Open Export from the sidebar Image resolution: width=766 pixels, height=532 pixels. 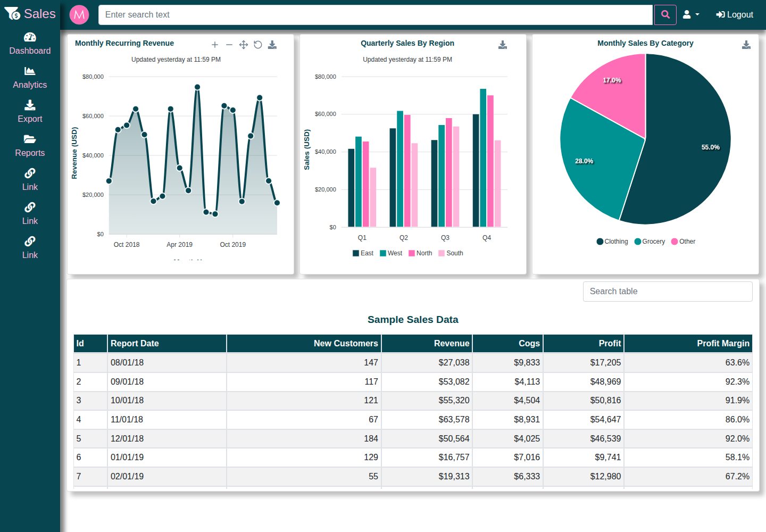click(x=30, y=112)
